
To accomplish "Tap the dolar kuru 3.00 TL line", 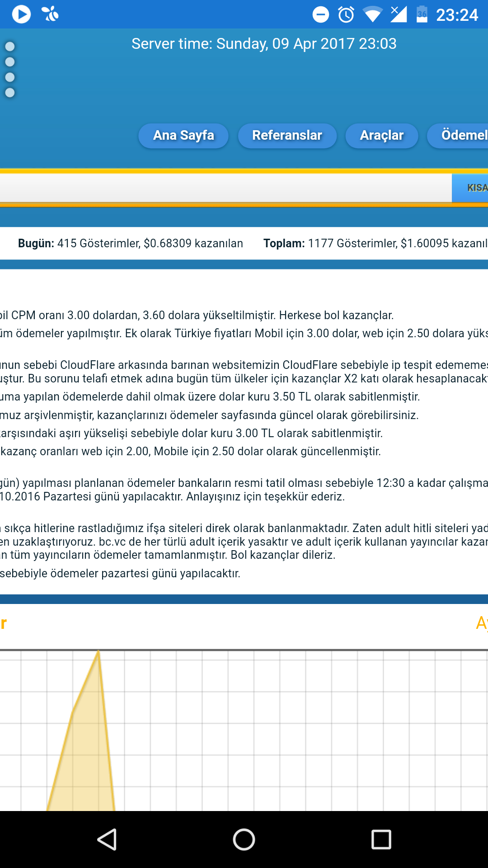I will 192,433.
